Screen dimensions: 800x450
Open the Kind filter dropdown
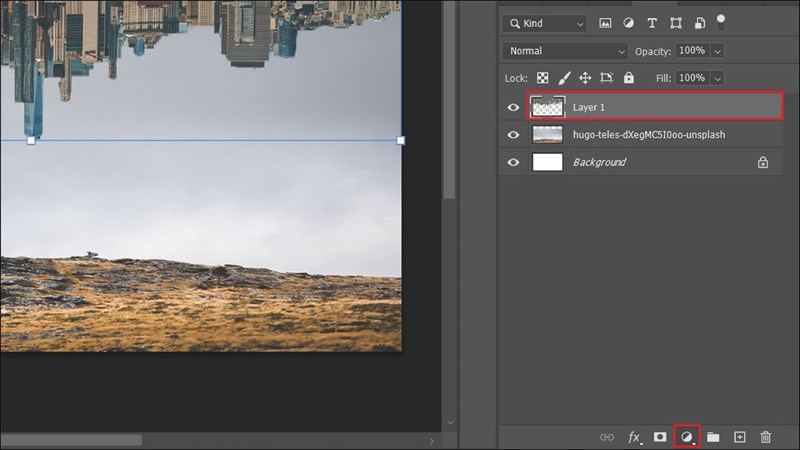point(545,23)
